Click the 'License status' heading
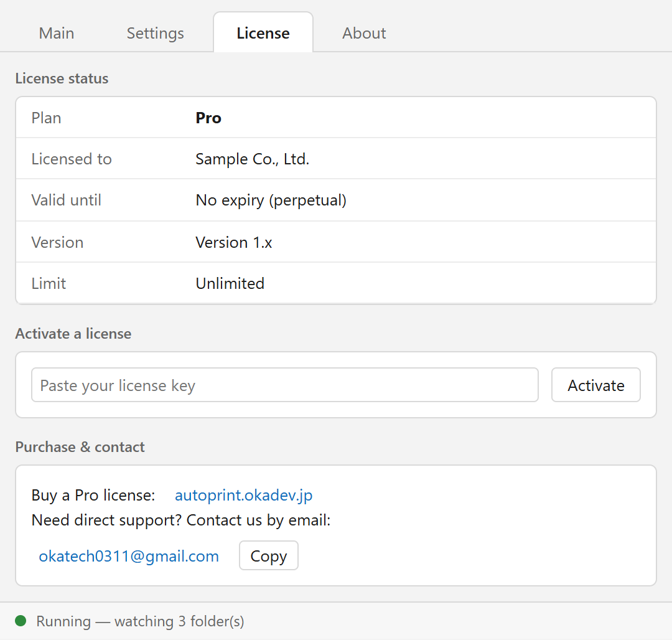 point(62,78)
